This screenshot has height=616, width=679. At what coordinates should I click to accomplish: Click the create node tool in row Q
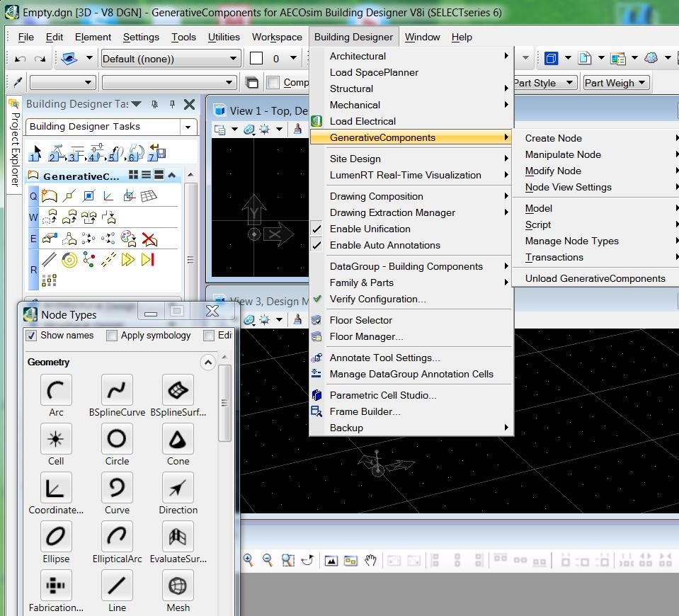coord(49,196)
